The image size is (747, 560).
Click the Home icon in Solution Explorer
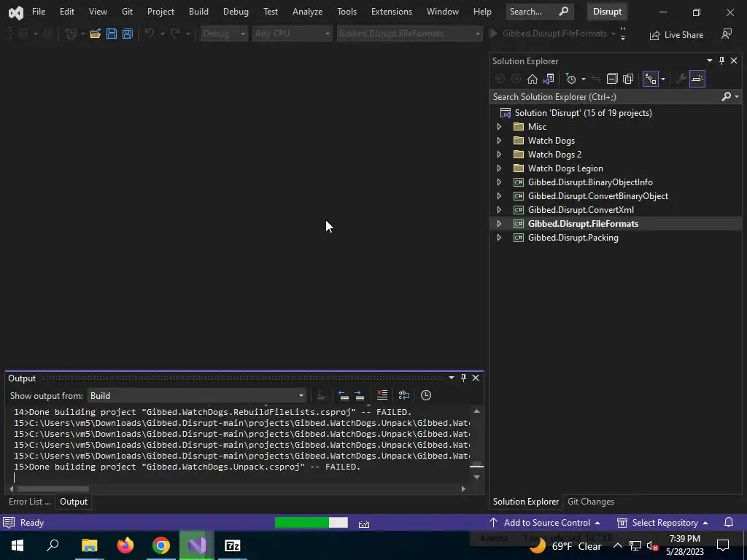pos(532,79)
